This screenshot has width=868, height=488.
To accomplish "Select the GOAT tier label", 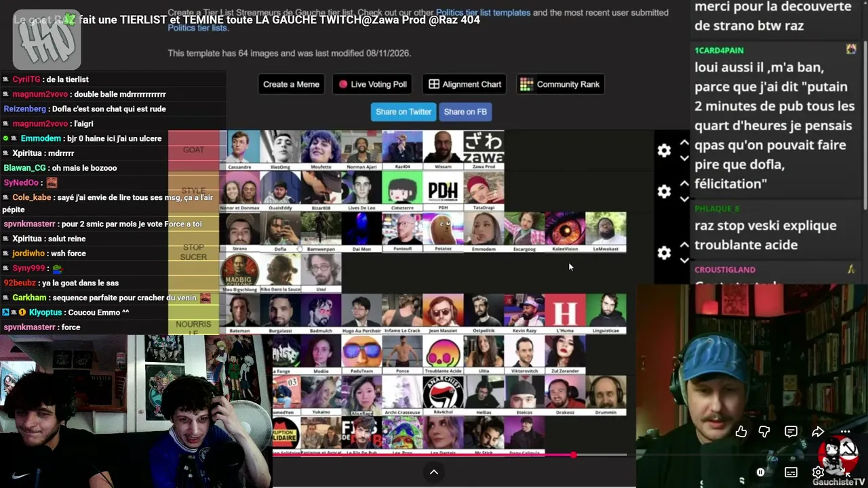I will tap(193, 150).
